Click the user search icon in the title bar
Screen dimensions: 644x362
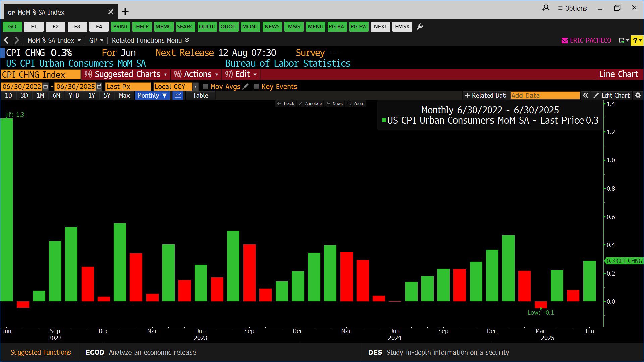[x=546, y=8]
